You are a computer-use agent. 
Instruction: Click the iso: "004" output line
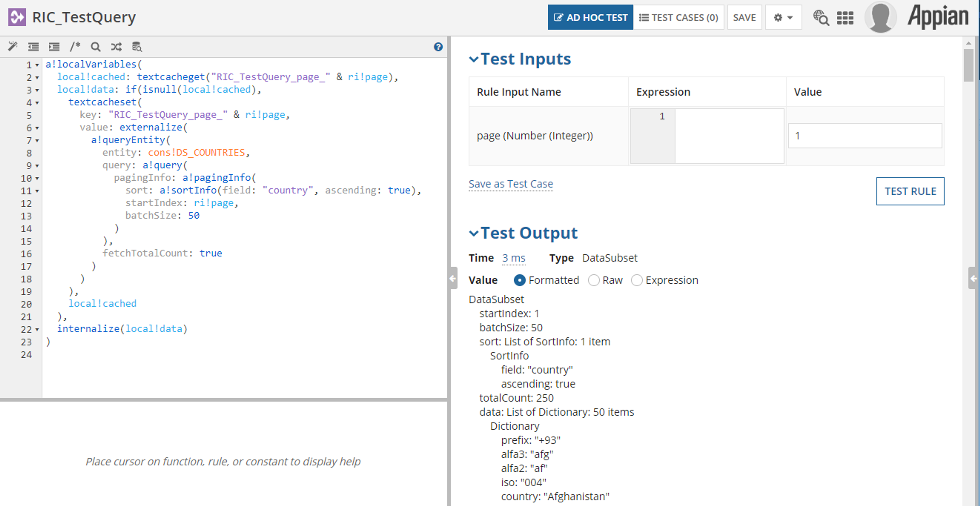click(x=523, y=483)
